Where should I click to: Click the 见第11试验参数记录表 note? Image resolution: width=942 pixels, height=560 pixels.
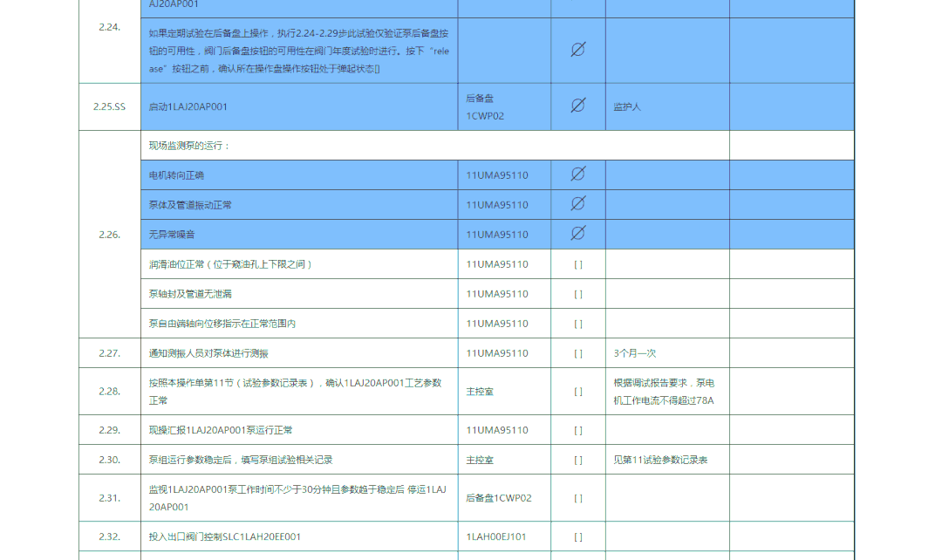[660, 460]
